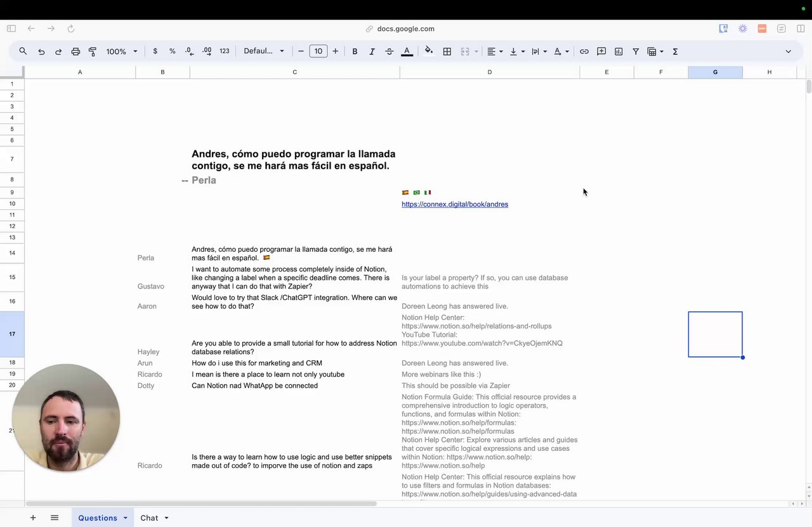Image resolution: width=812 pixels, height=527 pixels.
Task: Open the Questions tab dropdown arrow
Action: pyautogui.click(x=125, y=518)
